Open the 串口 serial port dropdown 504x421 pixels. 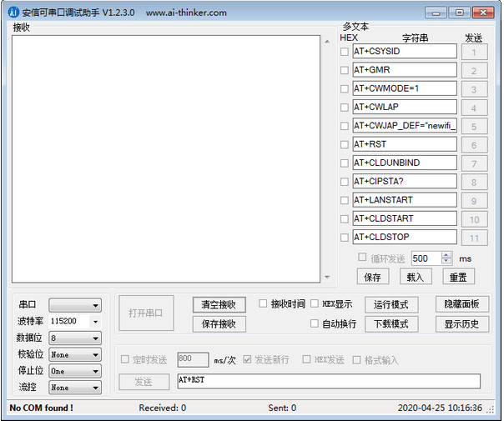click(75, 305)
